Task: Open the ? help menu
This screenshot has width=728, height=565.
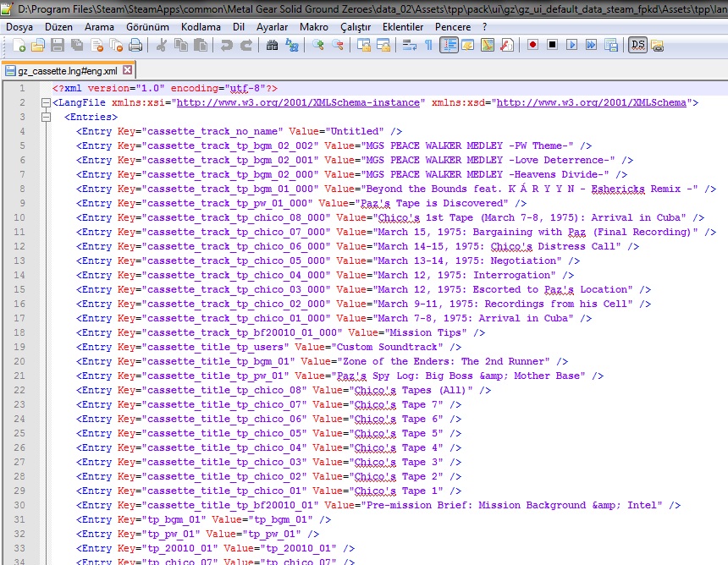Action: pos(485,27)
